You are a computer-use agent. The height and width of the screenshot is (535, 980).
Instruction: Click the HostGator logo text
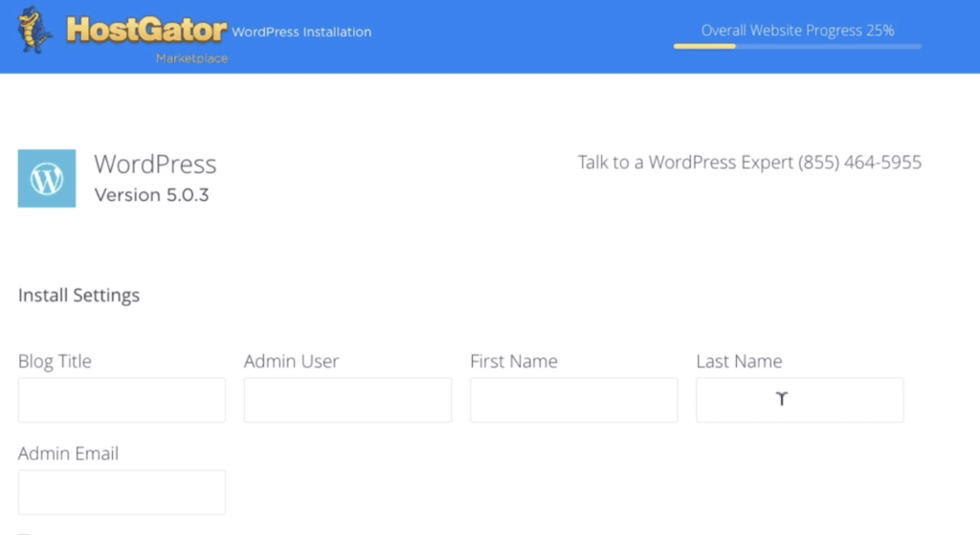click(x=146, y=30)
